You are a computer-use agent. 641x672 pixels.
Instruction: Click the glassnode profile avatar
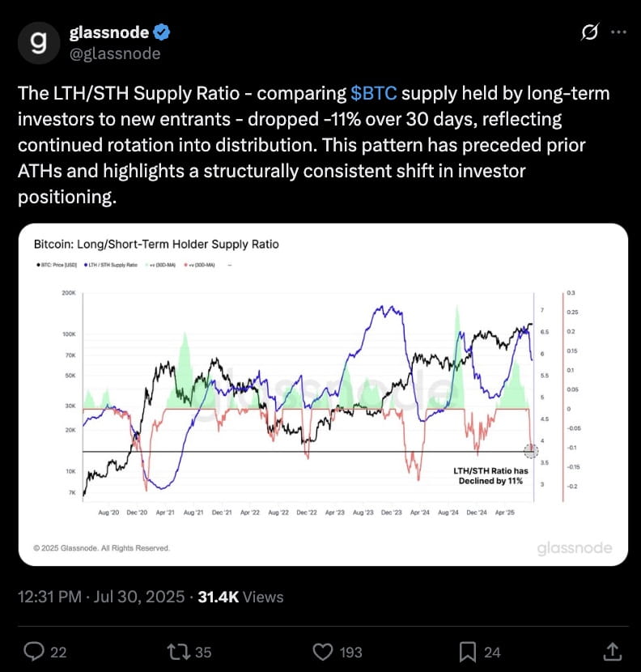[x=39, y=43]
